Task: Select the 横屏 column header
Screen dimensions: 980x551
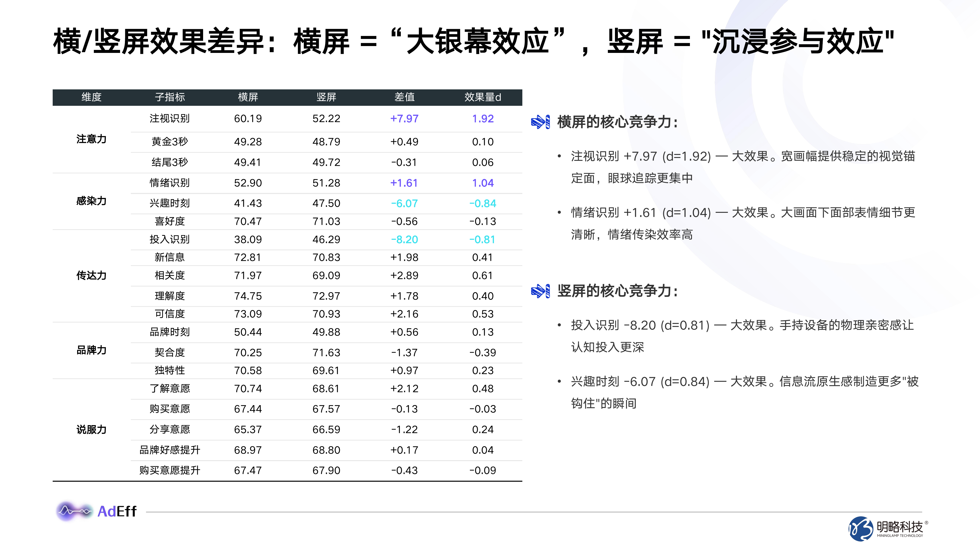Action: (248, 97)
